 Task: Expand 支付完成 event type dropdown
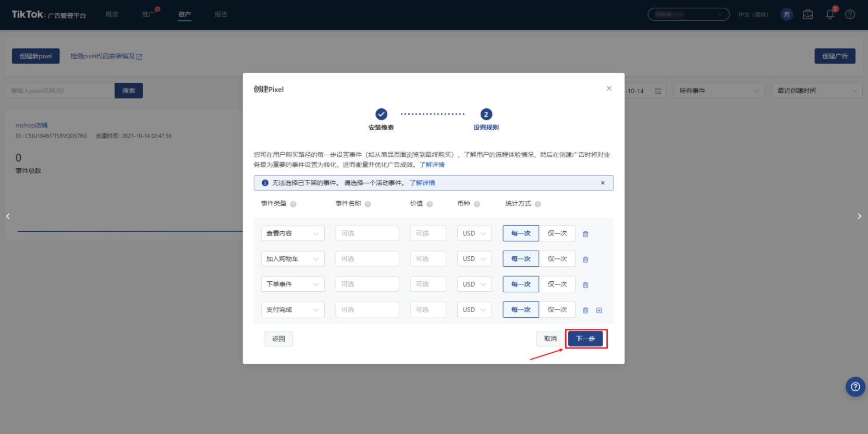click(x=292, y=309)
